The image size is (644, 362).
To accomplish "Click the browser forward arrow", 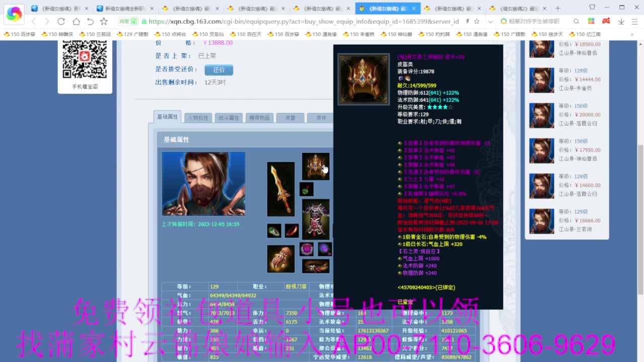I will click(47, 21).
